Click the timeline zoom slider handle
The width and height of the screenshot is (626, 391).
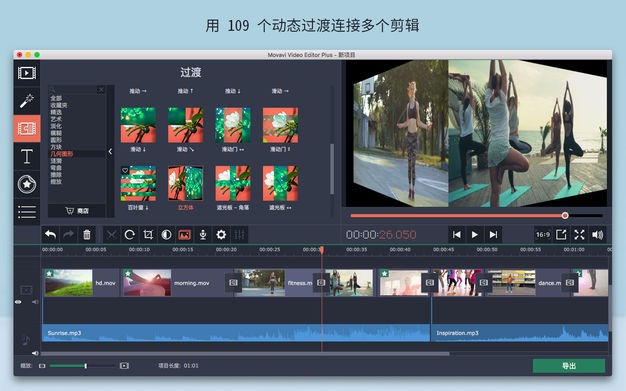click(x=85, y=366)
